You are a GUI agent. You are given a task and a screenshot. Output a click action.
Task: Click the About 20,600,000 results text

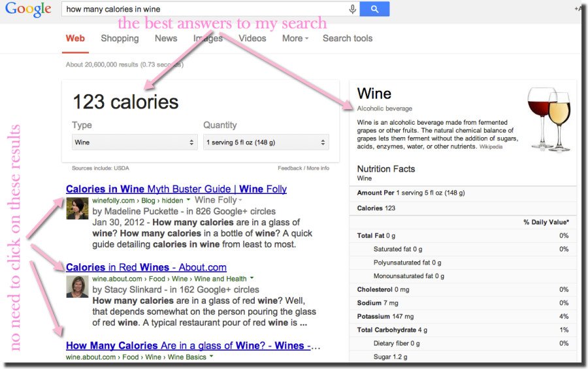click(125, 65)
